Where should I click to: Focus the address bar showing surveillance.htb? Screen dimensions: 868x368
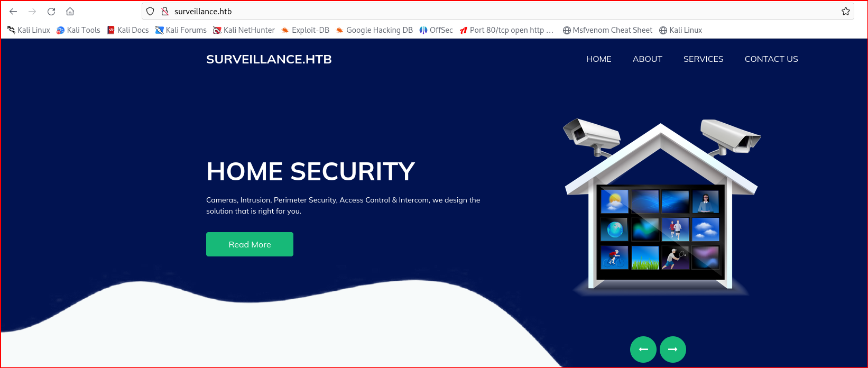pos(498,11)
